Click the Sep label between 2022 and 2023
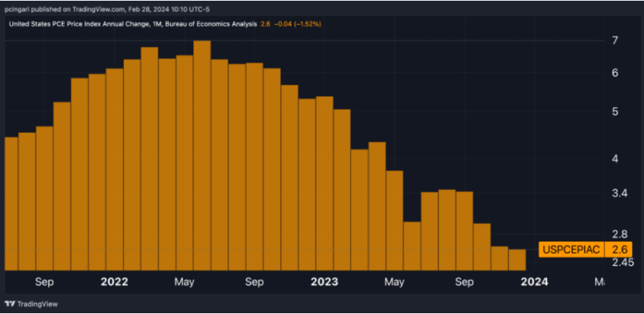 pos(254,281)
